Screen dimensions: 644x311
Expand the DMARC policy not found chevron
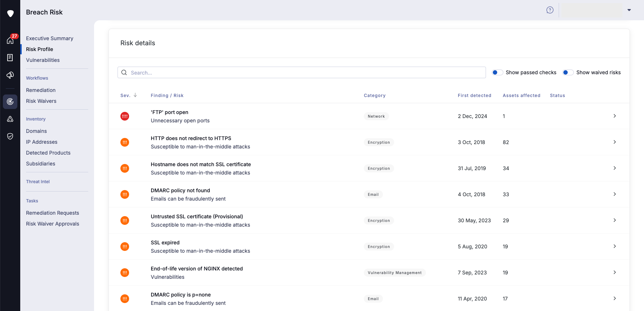pyautogui.click(x=614, y=194)
